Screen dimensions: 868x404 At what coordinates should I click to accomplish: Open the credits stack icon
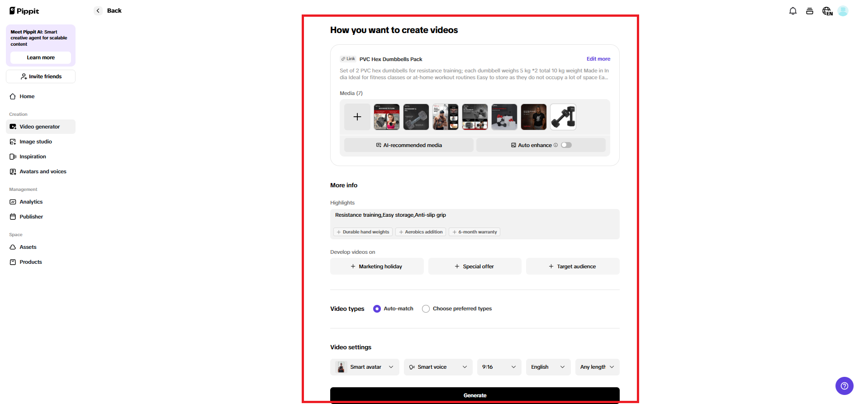(810, 11)
